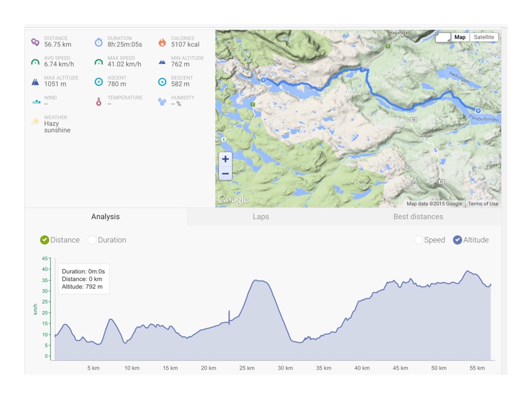532x399 pixels.
Task: Enable the Speed chart overlay
Action: [x=418, y=240]
